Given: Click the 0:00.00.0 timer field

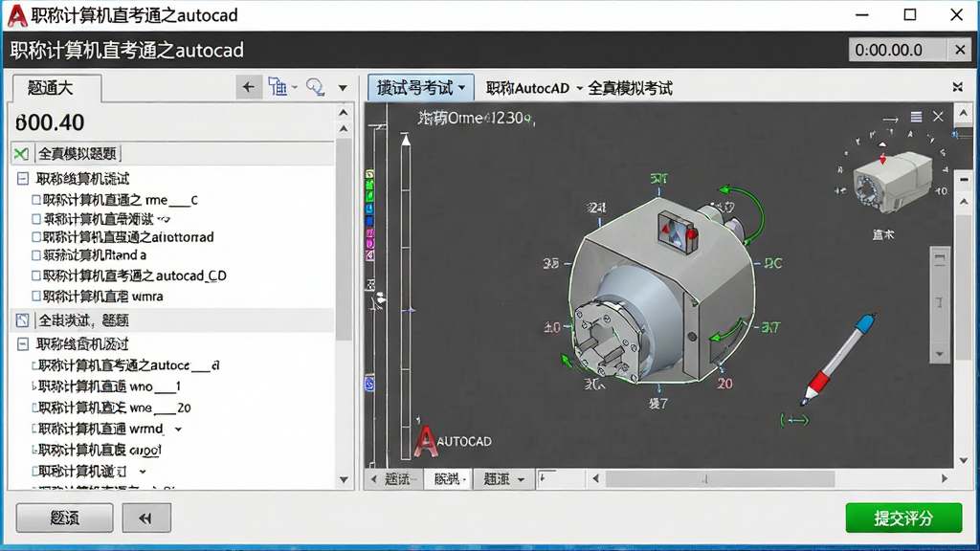Looking at the screenshot, I should tap(898, 50).
